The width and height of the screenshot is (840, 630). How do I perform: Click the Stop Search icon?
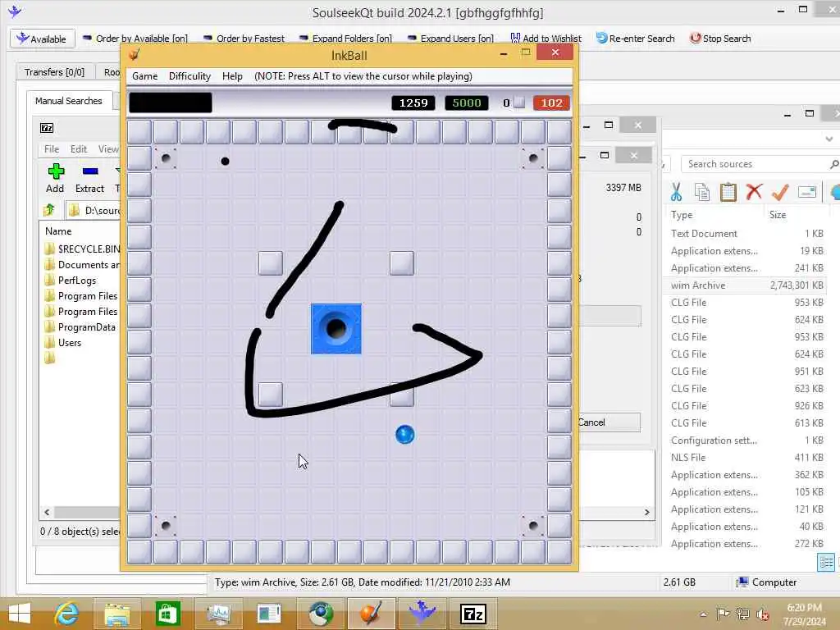(x=695, y=38)
